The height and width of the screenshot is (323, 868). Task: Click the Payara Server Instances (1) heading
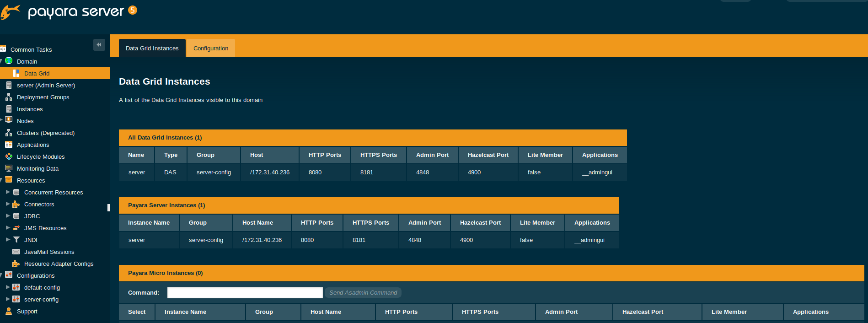click(166, 205)
